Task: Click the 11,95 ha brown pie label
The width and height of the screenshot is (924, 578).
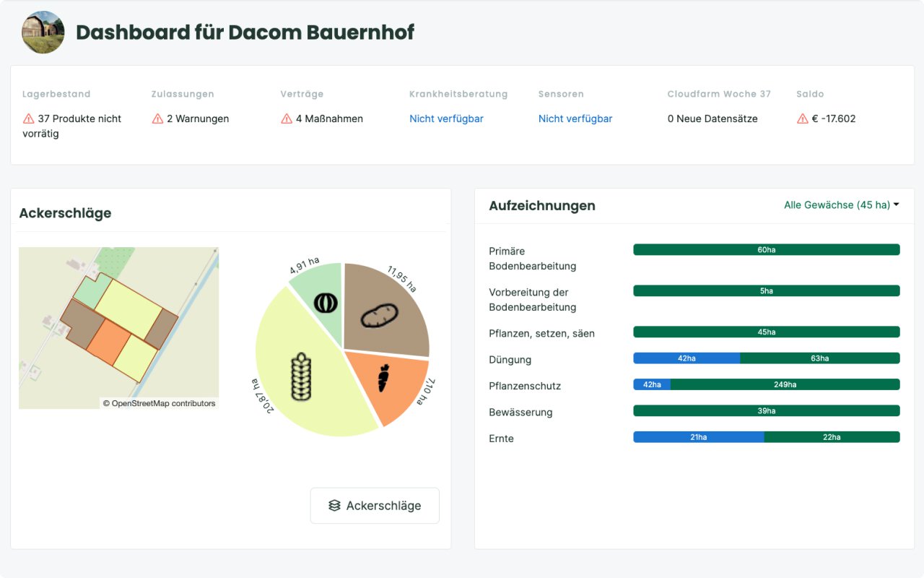Action: pos(403,279)
